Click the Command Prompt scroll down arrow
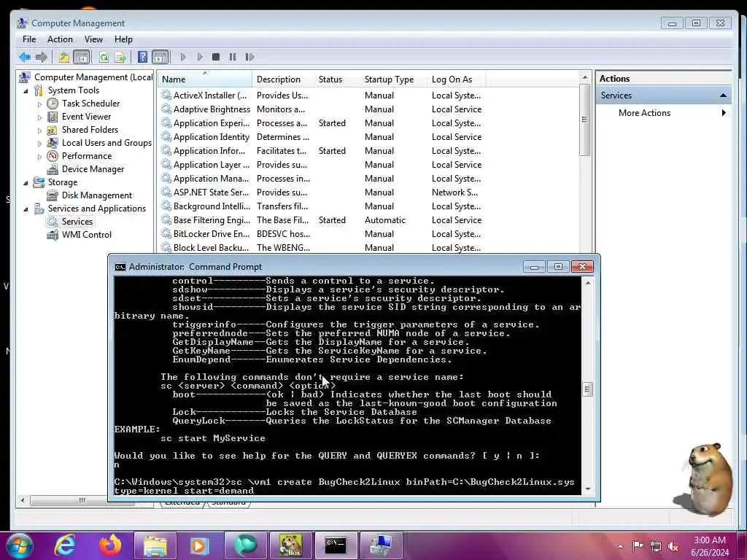Screen dimensions: 747x560 point(587,489)
